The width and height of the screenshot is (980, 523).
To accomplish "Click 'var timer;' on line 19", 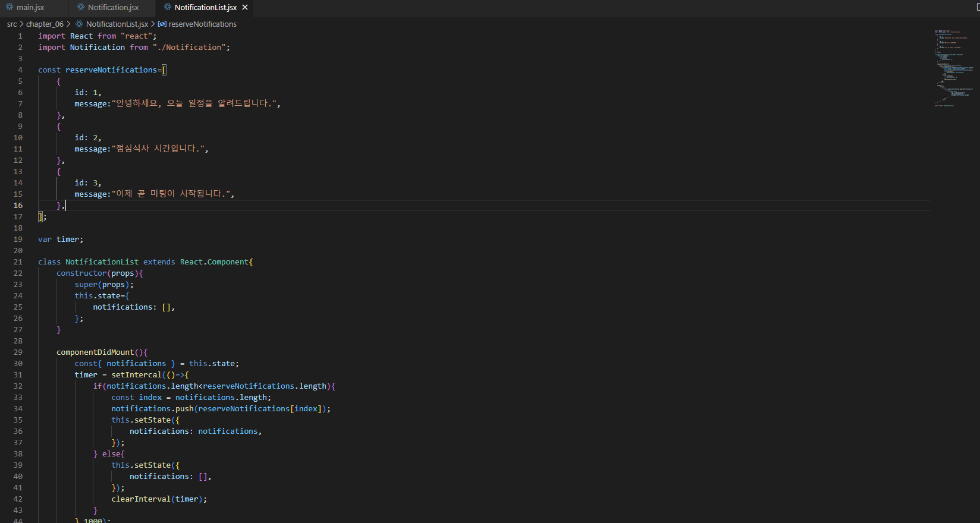I will (x=61, y=240).
